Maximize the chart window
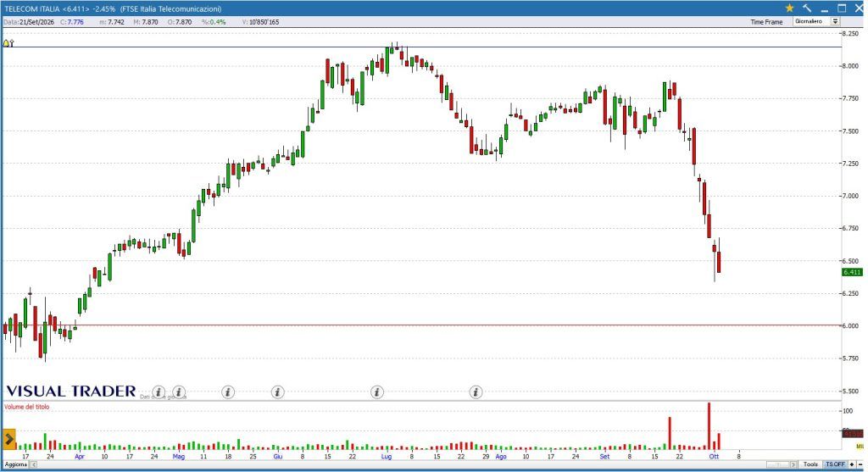Image resolution: width=868 pixels, height=472 pixels. coord(842,8)
